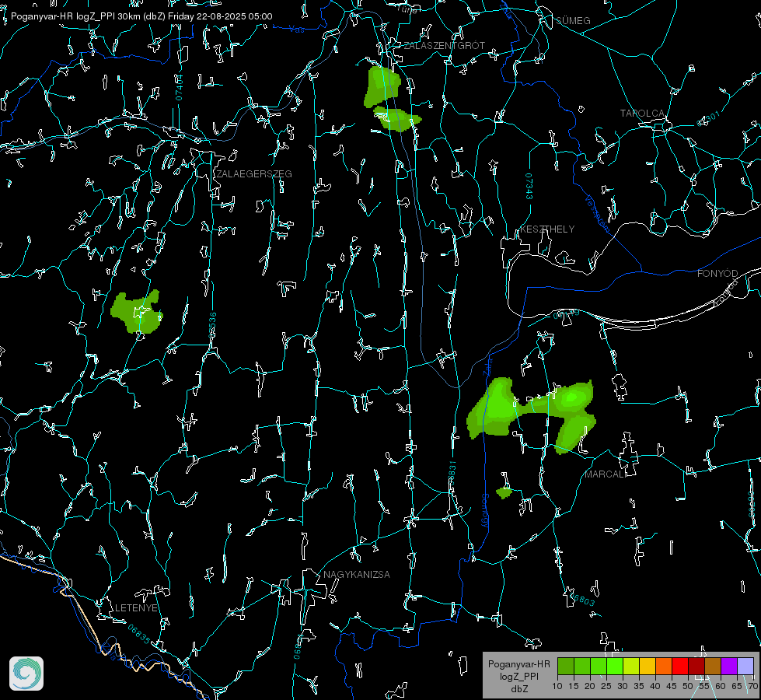Click the road number label 06803
Image resolution: width=761 pixels, height=700 pixels.
coord(581,598)
